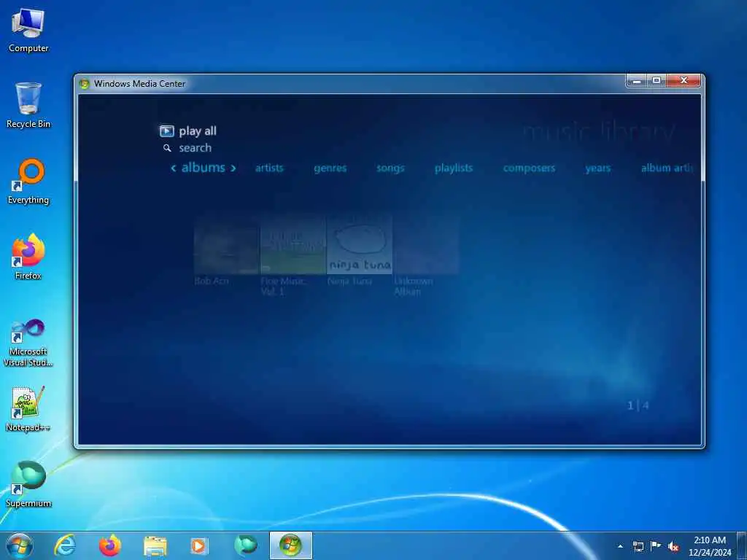
Task: Maximize the Windows Media Center window
Action: (x=657, y=81)
